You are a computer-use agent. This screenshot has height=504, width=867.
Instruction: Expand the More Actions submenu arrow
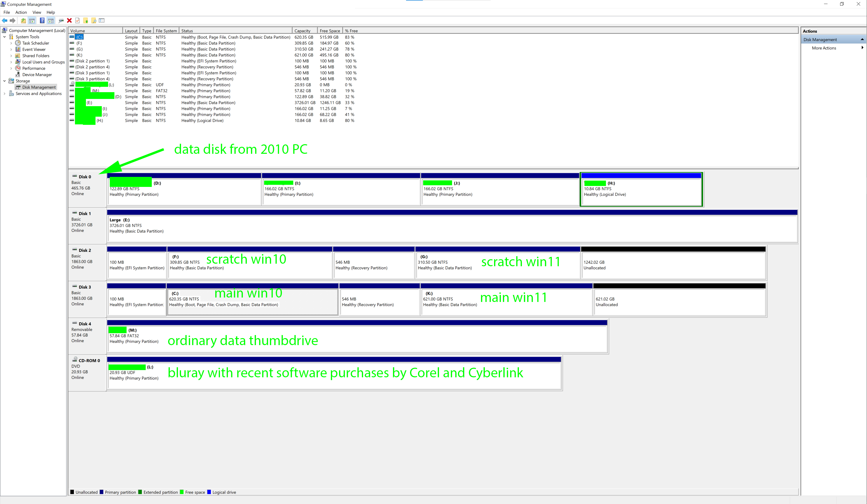click(x=862, y=48)
